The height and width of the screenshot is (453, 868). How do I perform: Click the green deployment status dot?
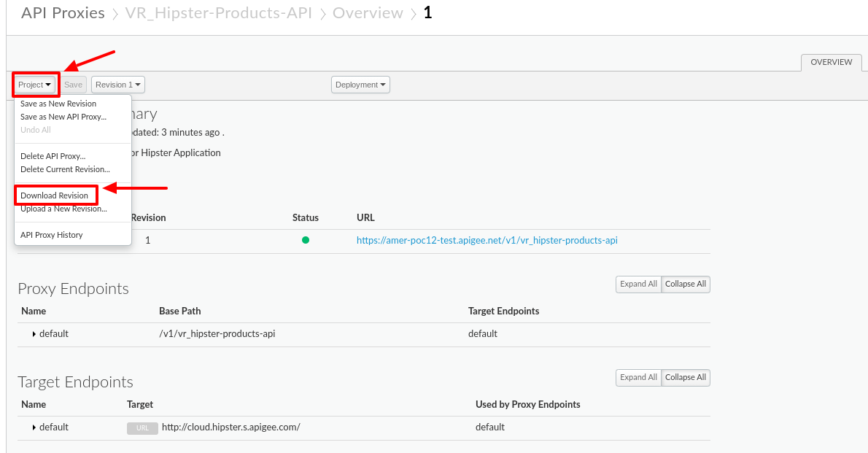[306, 240]
